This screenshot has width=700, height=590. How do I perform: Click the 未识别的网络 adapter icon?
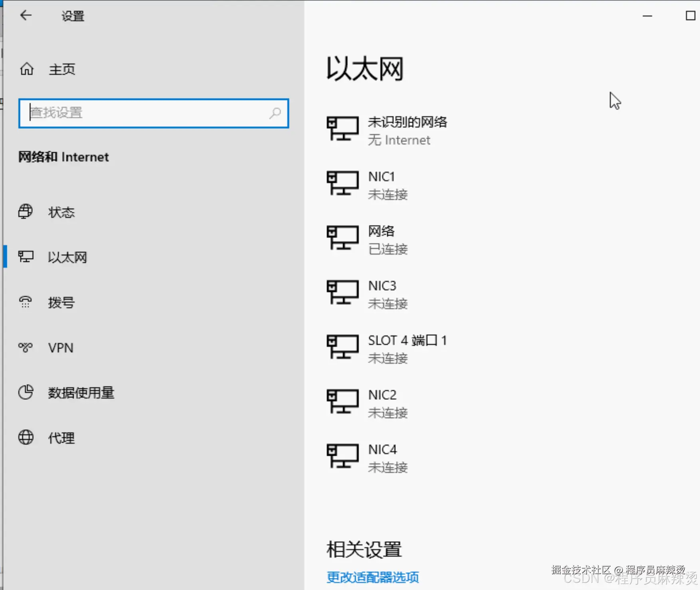tap(342, 130)
